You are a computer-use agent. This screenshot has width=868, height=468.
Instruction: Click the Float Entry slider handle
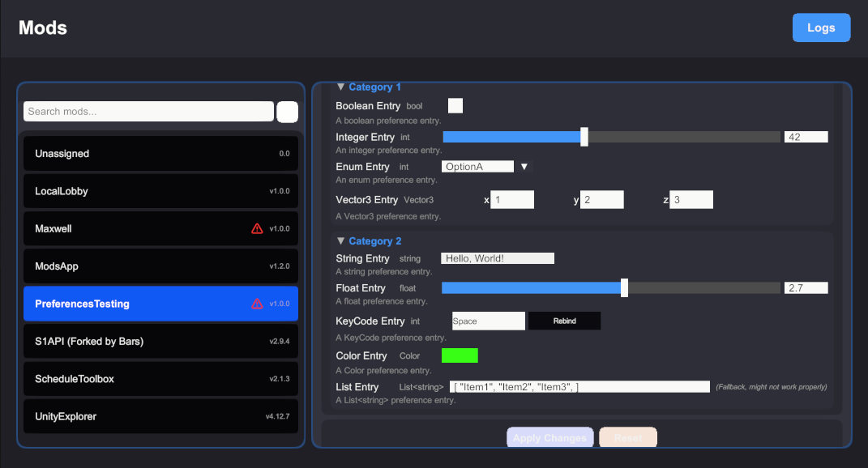(624, 287)
